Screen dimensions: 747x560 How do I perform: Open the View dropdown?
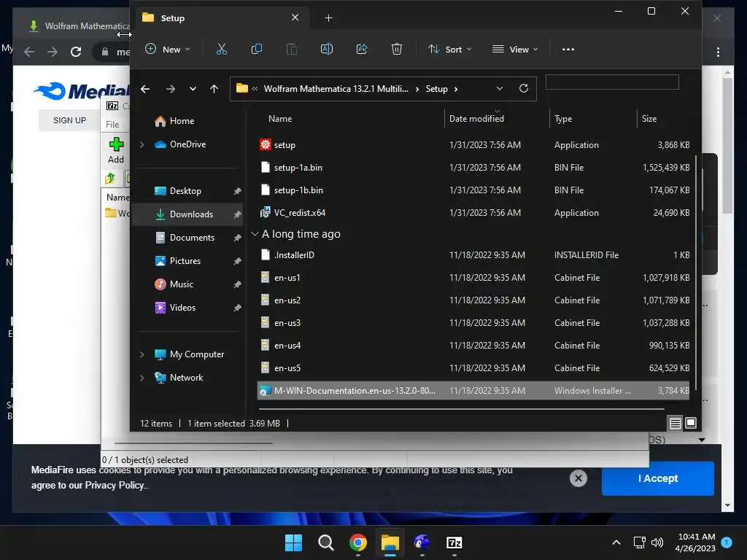coord(515,49)
